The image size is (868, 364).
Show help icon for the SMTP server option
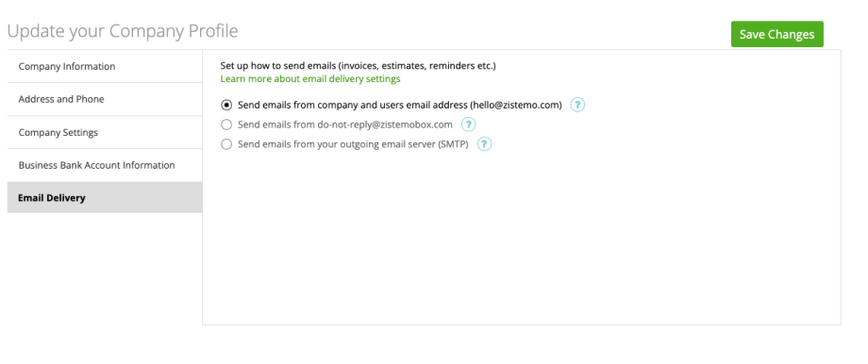484,144
